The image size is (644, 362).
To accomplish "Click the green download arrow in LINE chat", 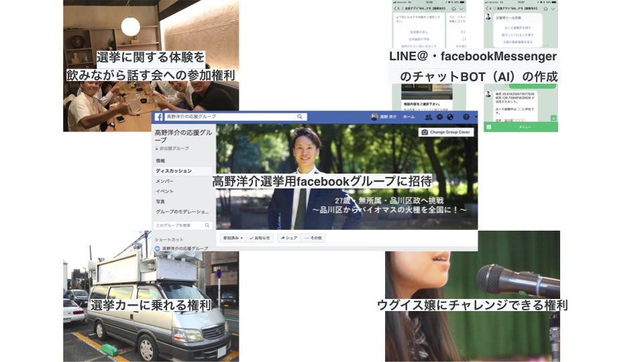I will (553, 118).
